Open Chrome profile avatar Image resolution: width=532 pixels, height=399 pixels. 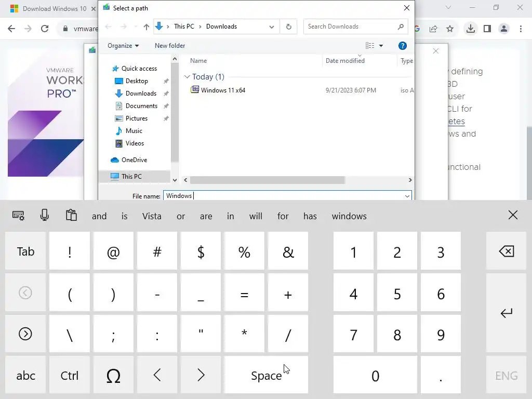[504, 29]
